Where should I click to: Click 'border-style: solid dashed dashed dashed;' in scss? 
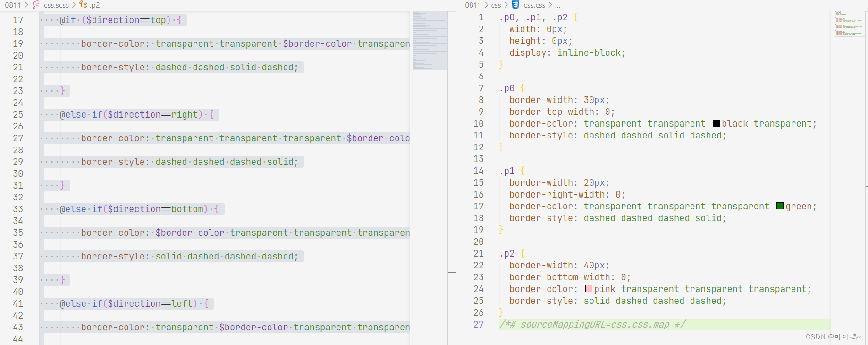190,256
